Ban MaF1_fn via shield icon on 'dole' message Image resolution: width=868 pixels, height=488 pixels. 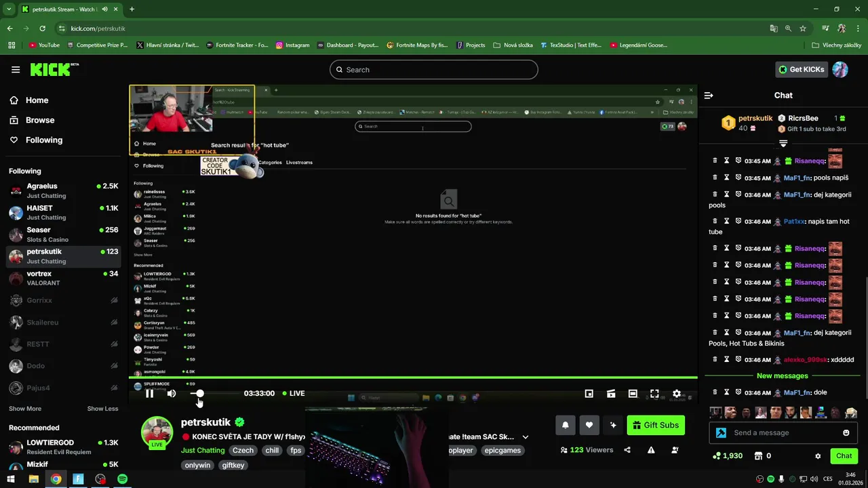[x=738, y=392]
